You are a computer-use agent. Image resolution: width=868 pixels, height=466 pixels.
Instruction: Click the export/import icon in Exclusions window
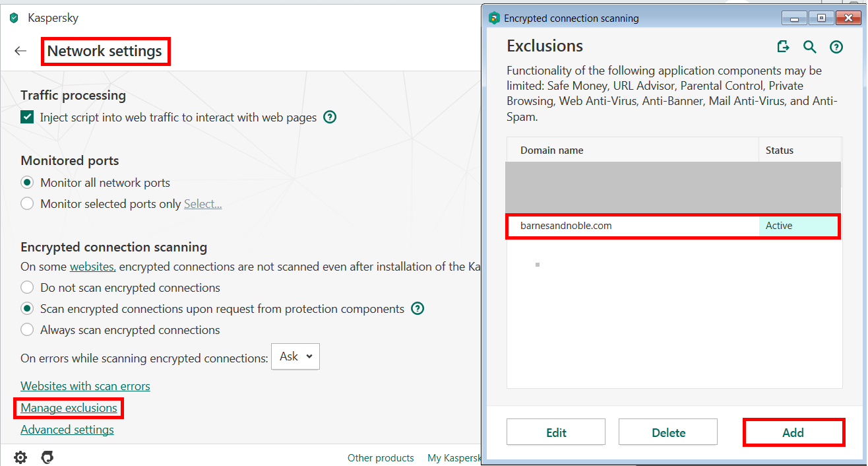(783, 46)
